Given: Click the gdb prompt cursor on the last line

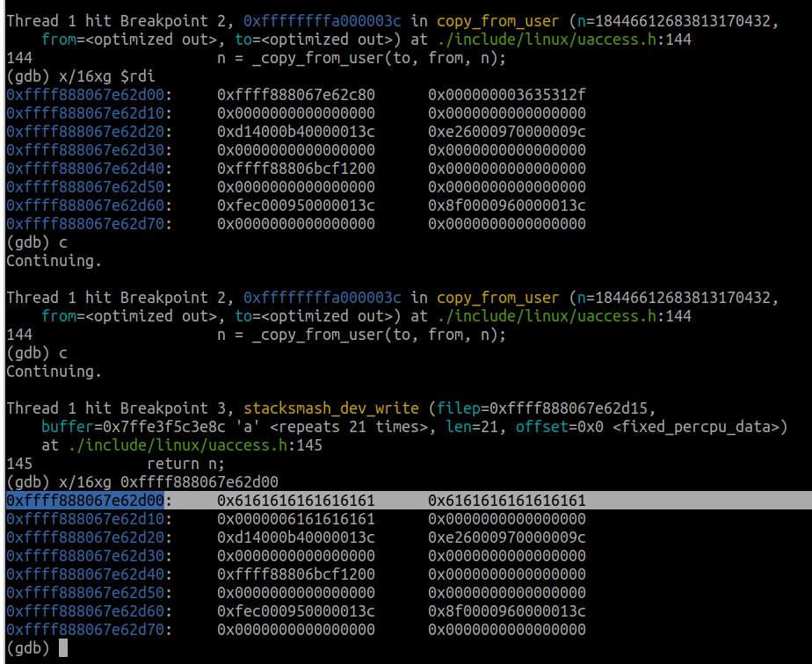Looking at the screenshot, I should 63,648.
